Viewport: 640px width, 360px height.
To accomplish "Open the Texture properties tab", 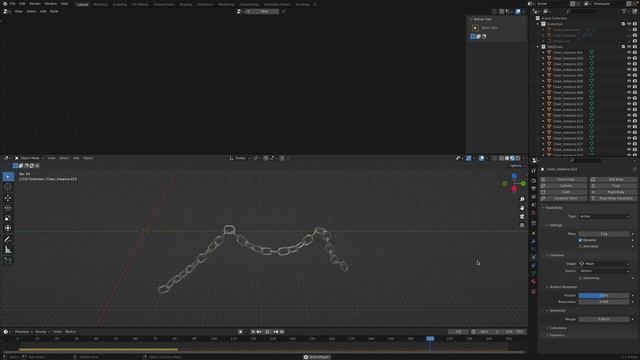I will tap(533, 292).
